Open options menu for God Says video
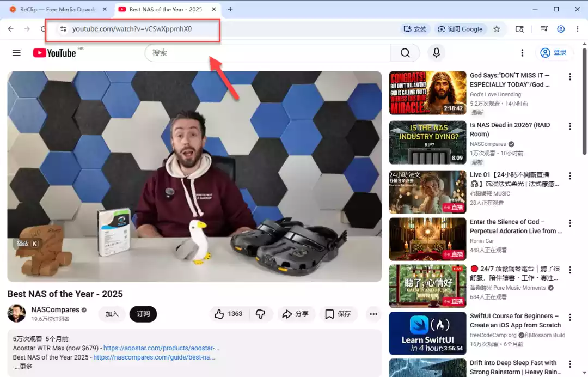This screenshot has height=377, width=588. 570,77
